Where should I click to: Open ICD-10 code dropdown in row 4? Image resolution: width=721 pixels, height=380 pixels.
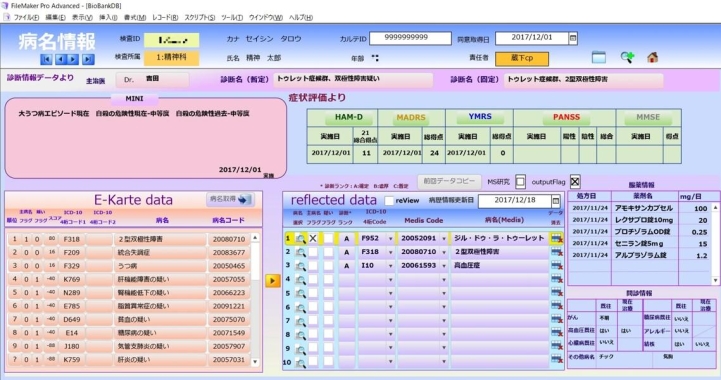click(x=390, y=280)
